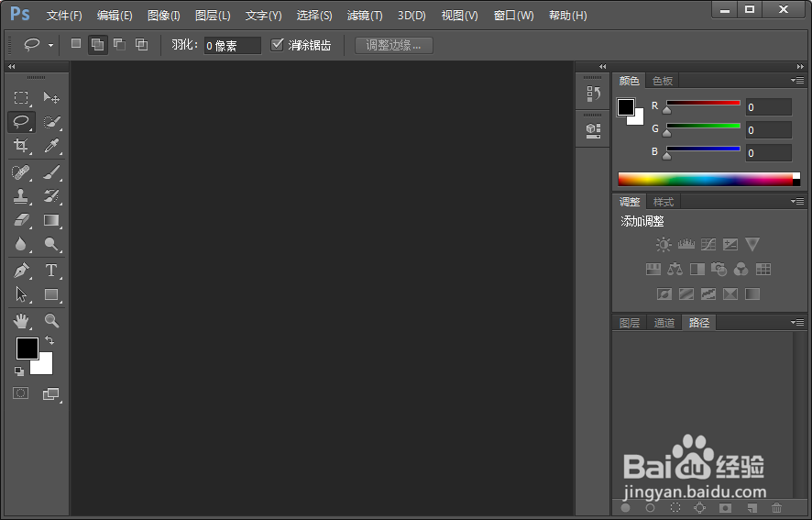Add a Channel Mixer adjustment
The width and height of the screenshot is (812, 520).
[x=741, y=269]
